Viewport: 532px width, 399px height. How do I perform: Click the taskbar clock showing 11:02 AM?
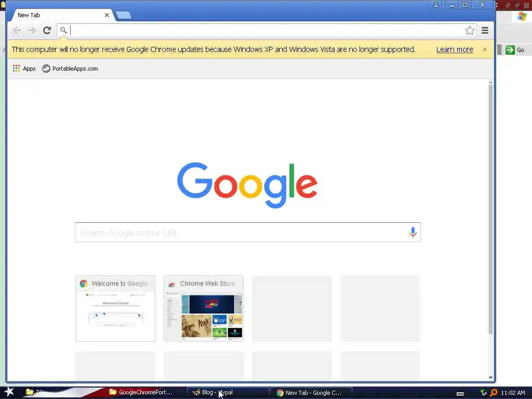click(x=513, y=393)
